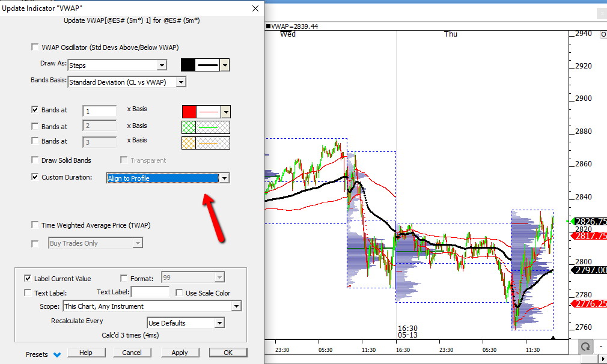Viewport: 607px width, 364px height.
Task: Click the minus zoom button beside refresh
Action: tap(602, 347)
